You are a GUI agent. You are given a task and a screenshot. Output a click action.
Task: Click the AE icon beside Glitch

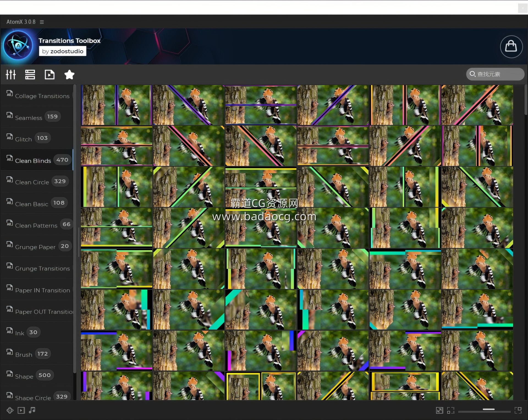tap(10, 136)
